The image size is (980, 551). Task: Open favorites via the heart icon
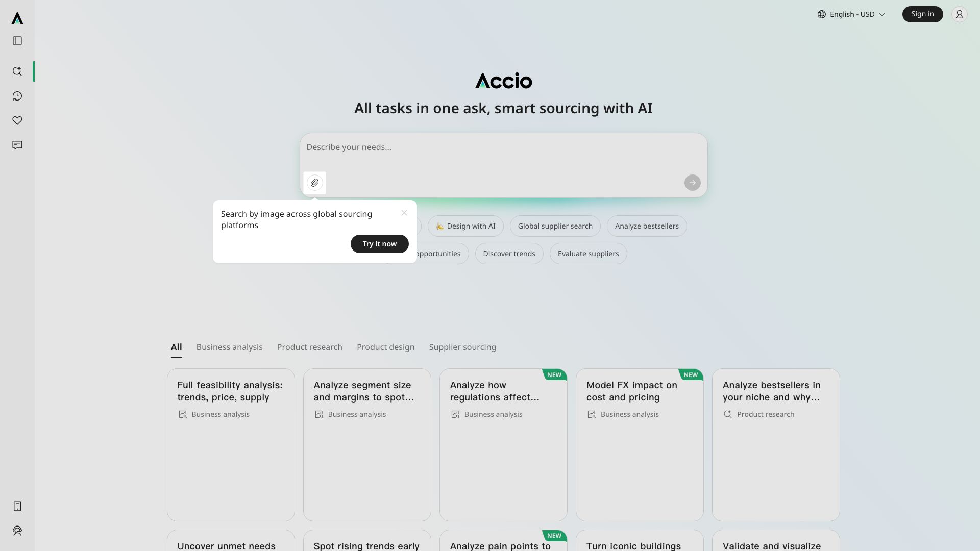point(17,121)
